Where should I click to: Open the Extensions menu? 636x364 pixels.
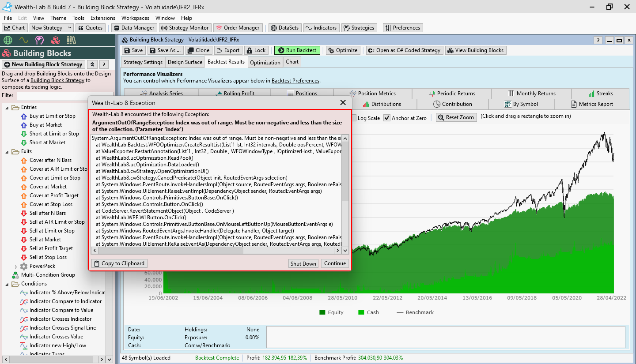pyautogui.click(x=102, y=18)
